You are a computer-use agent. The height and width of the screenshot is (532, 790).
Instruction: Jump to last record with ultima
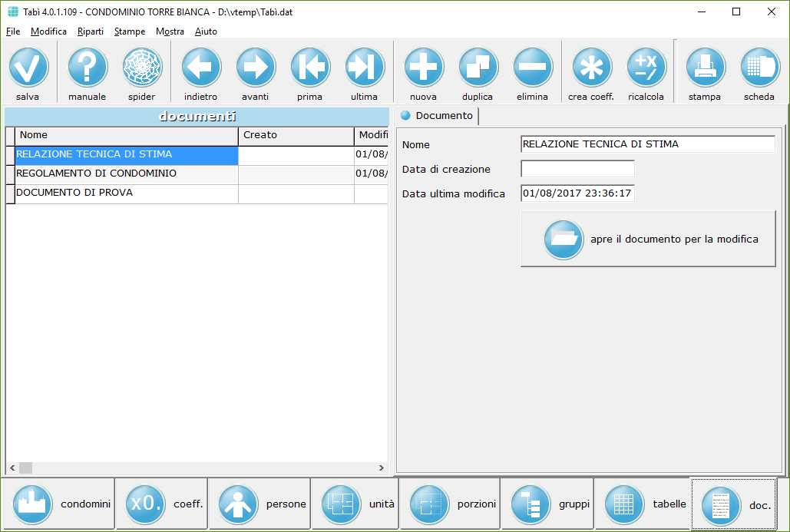[365, 68]
